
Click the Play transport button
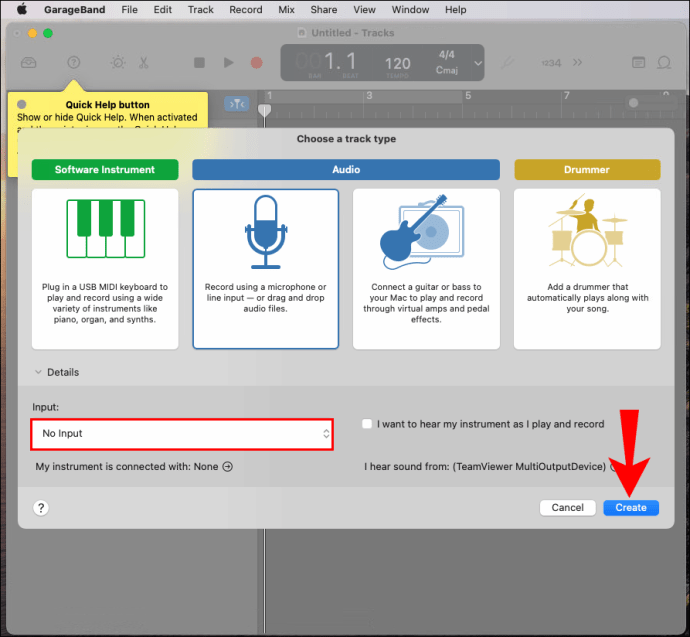[228, 62]
